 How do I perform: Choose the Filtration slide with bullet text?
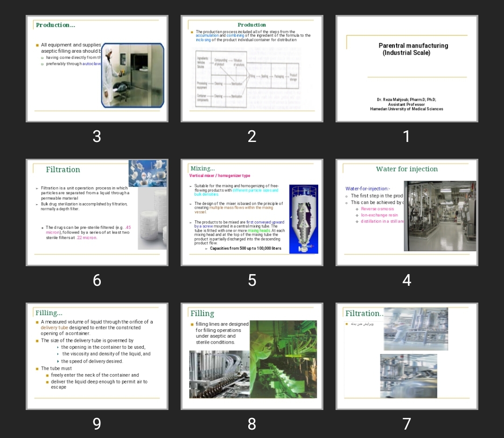[x=97, y=212]
